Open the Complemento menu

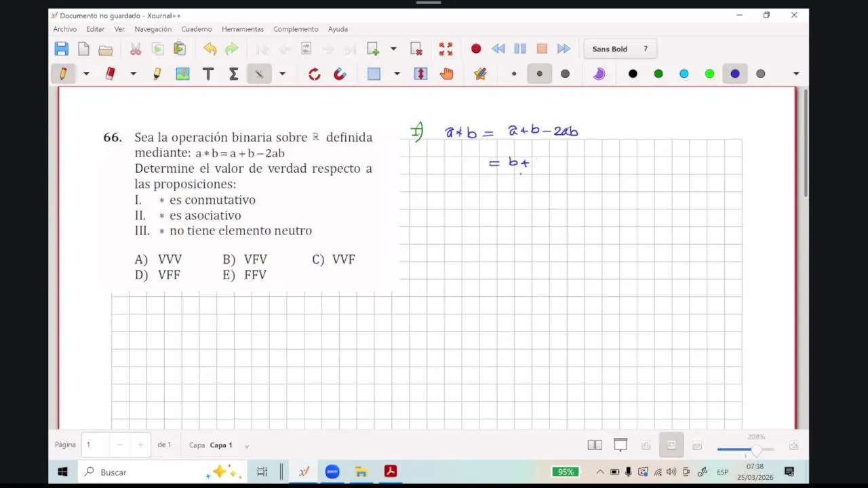(296, 29)
